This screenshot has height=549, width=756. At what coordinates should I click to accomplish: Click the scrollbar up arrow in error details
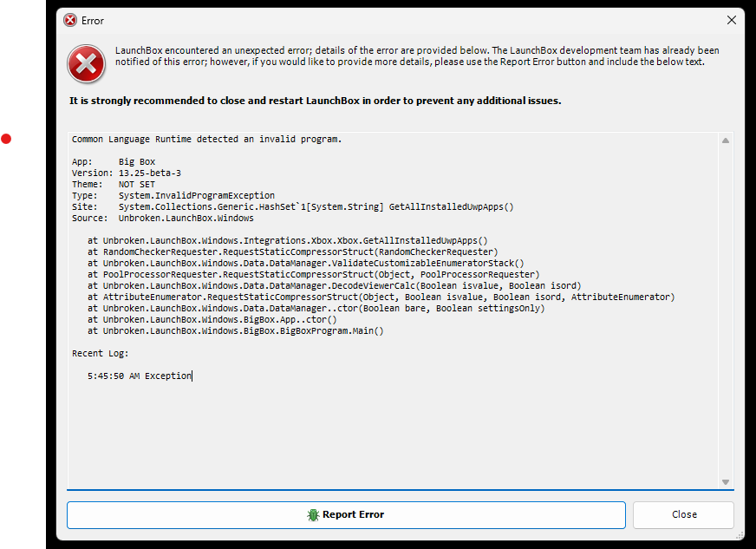tap(726, 141)
